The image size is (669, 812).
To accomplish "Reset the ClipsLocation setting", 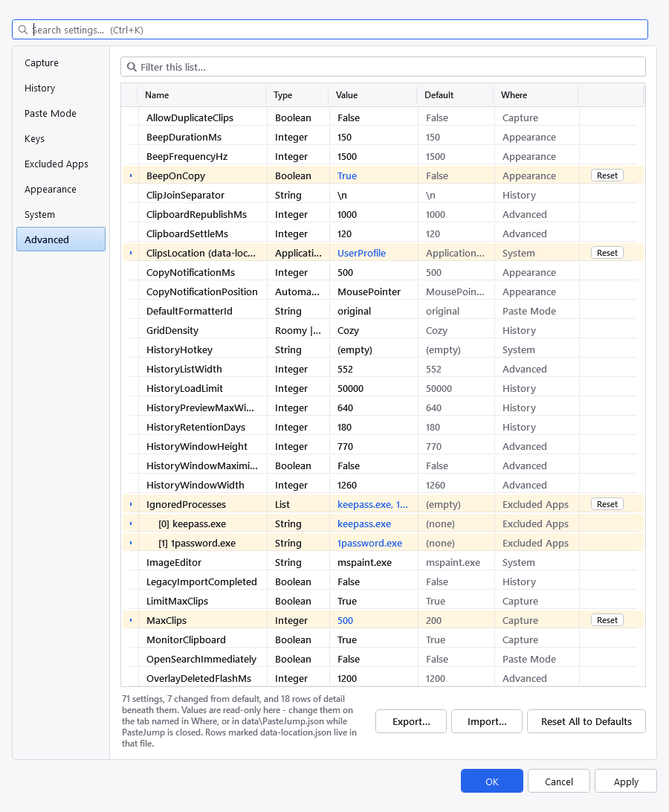I will [607, 253].
